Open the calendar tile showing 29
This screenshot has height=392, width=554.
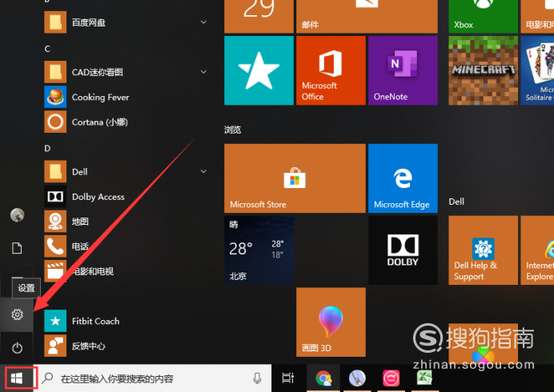point(259,16)
